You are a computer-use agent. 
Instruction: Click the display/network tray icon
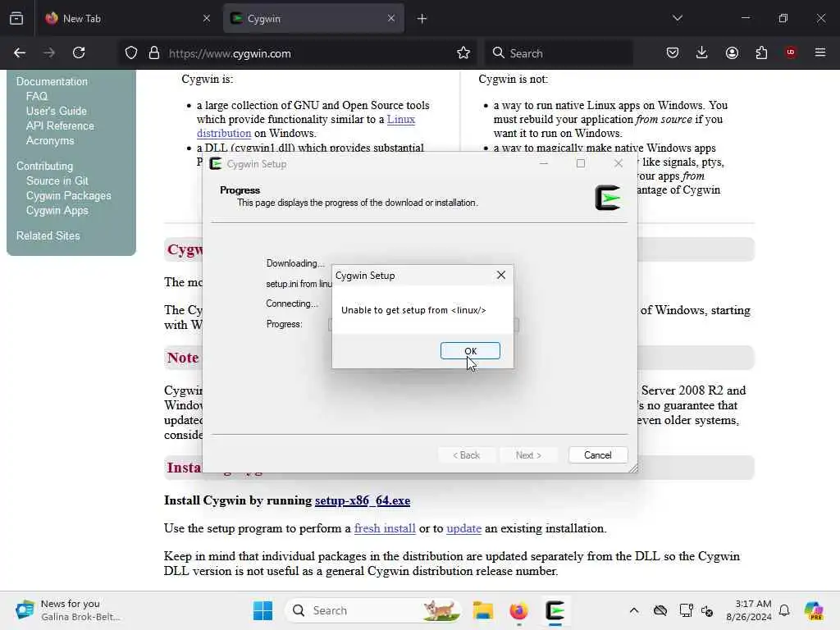pos(686,610)
